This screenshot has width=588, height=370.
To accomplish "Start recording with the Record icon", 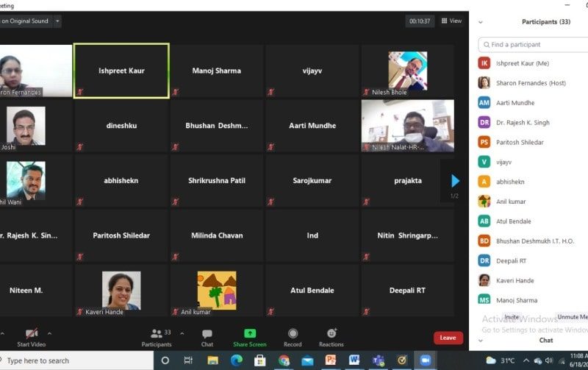I will (293, 334).
